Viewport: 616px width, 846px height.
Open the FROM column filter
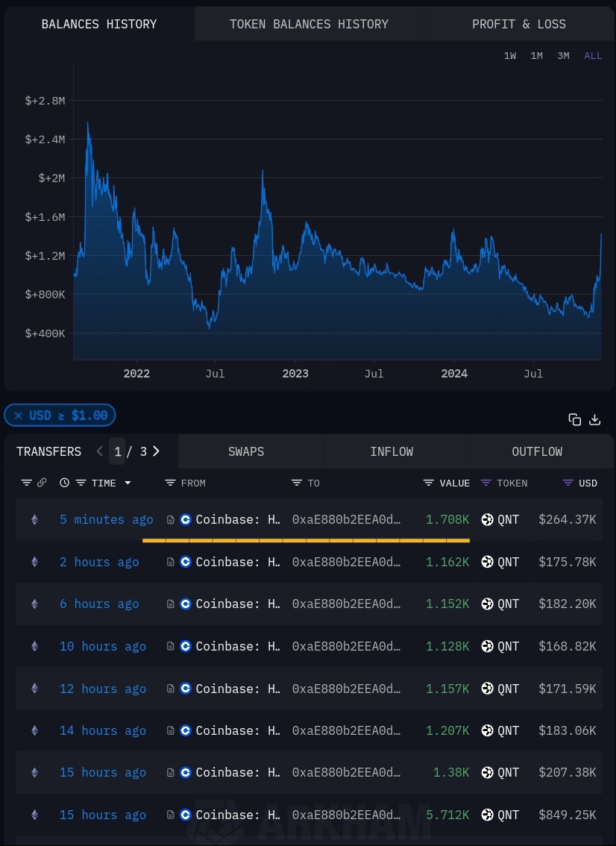[x=171, y=483]
